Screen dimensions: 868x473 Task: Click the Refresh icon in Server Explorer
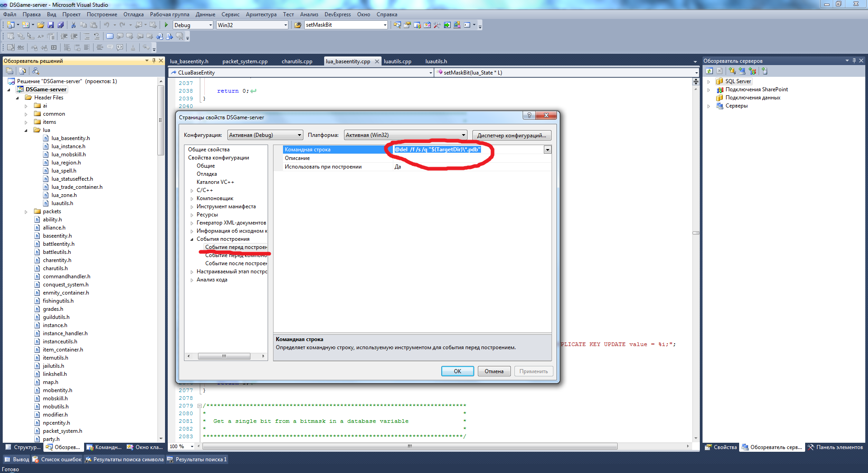(x=709, y=71)
